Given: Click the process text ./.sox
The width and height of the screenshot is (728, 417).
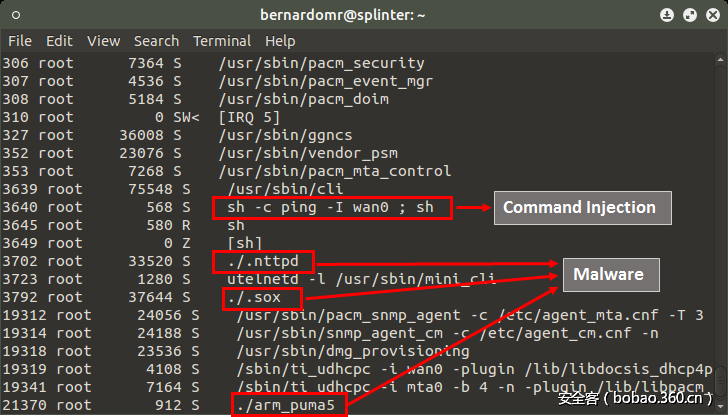Looking at the screenshot, I should coord(254,297).
